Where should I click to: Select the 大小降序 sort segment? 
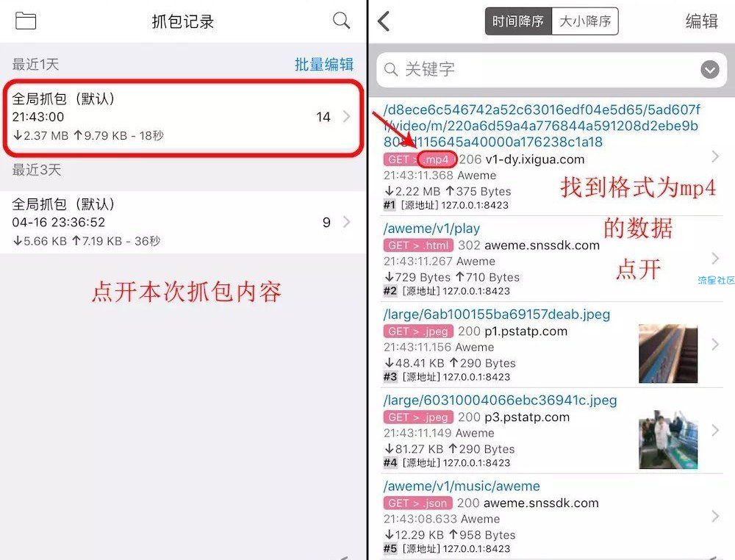(585, 21)
